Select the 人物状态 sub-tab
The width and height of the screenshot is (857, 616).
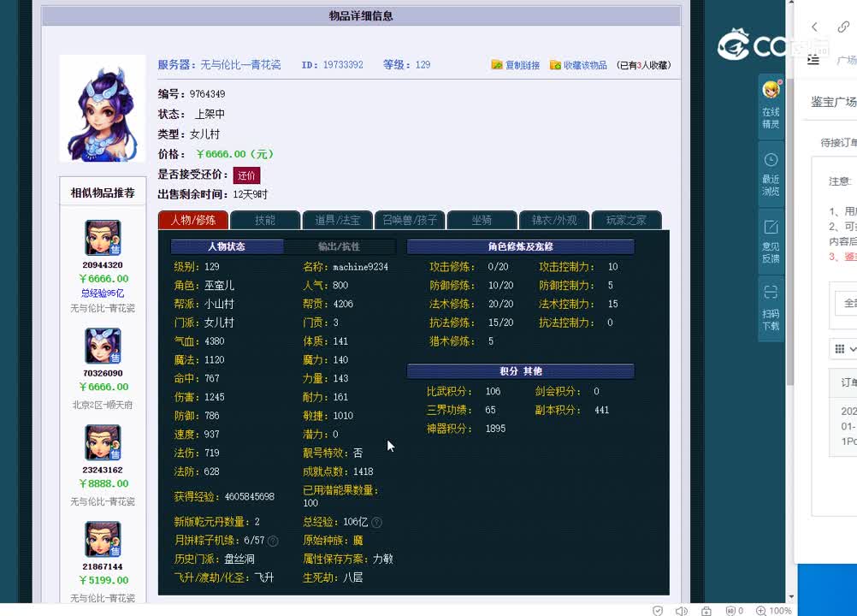[227, 246]
